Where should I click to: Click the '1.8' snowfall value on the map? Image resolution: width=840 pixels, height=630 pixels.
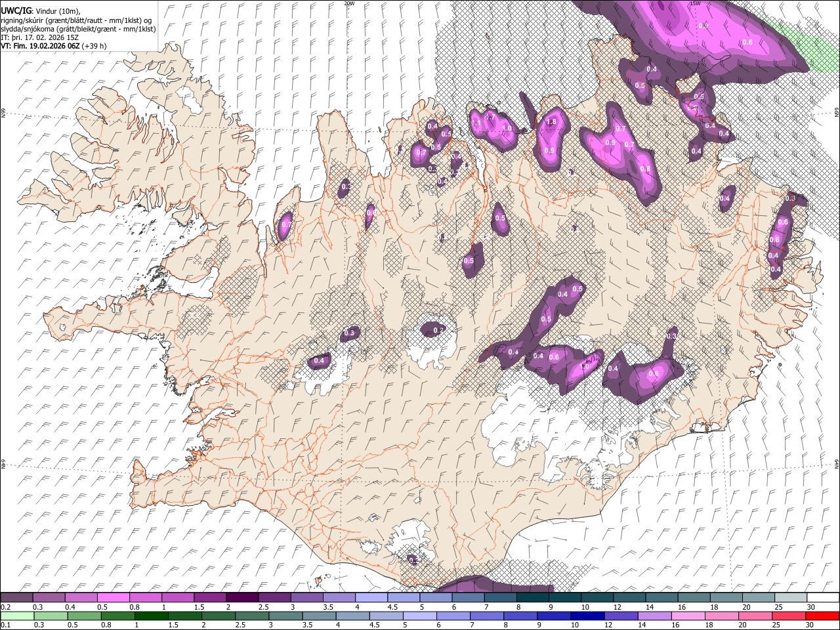[551, 122]
